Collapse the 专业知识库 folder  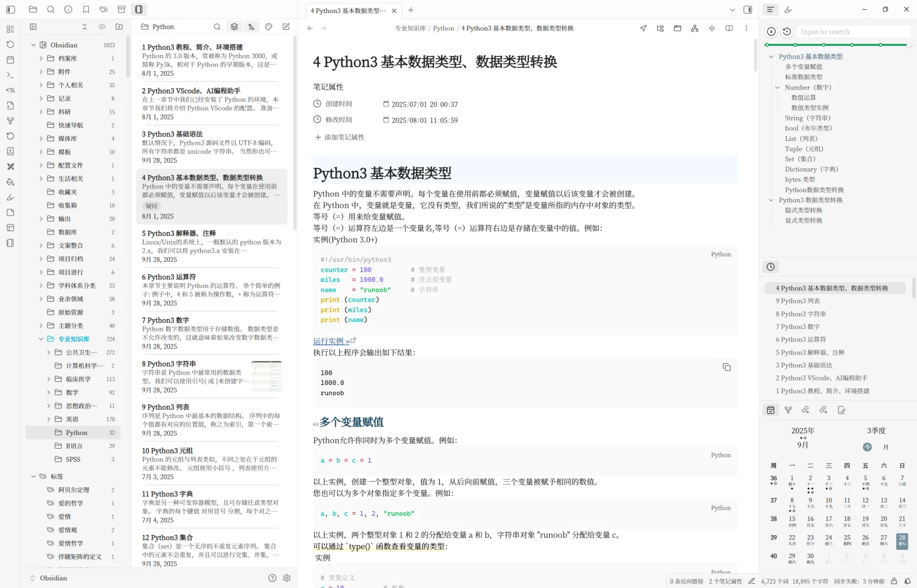tap(41, 339)
